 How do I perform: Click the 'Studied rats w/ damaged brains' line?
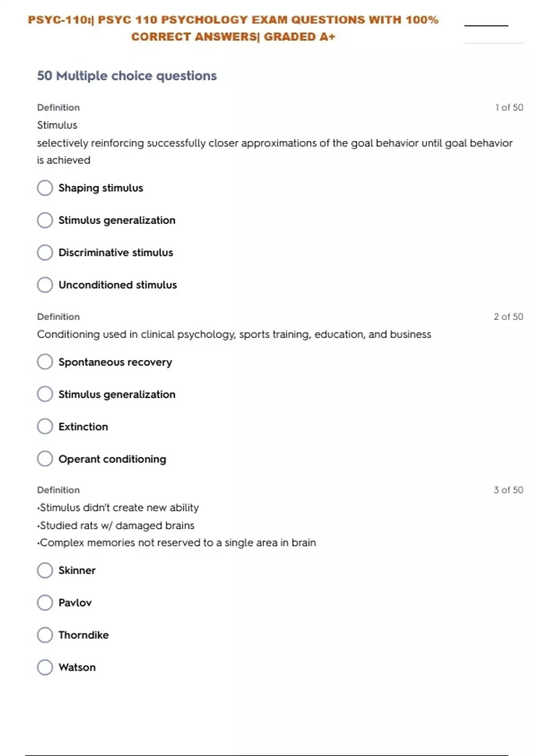(117, 526)
